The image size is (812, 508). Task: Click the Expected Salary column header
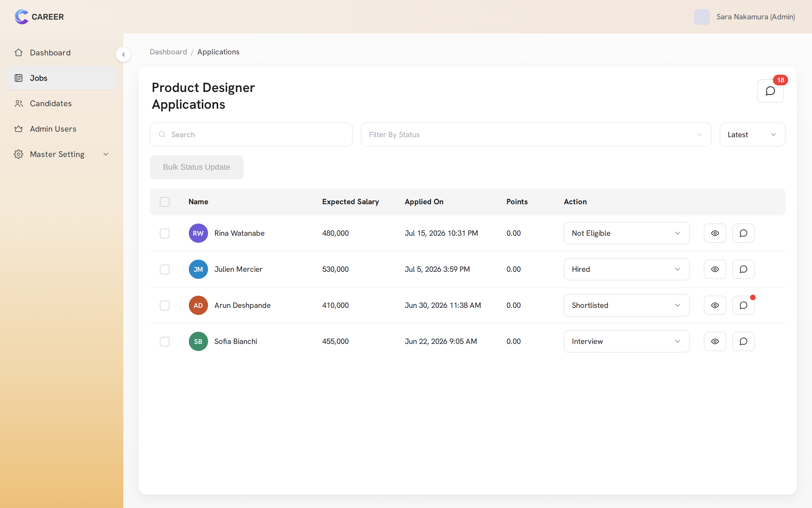tap(351, 202)
